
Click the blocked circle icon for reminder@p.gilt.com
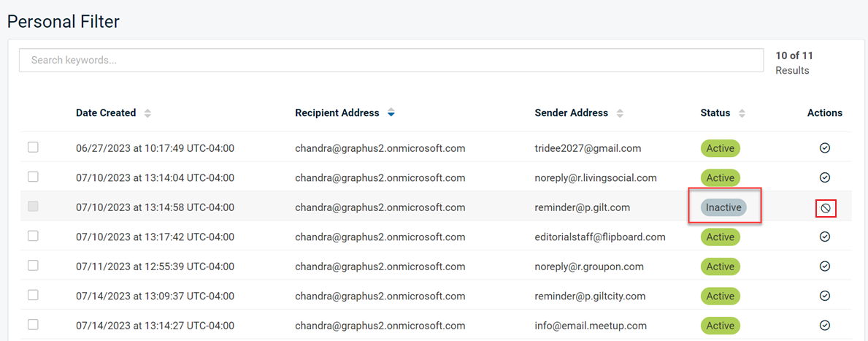825,207
